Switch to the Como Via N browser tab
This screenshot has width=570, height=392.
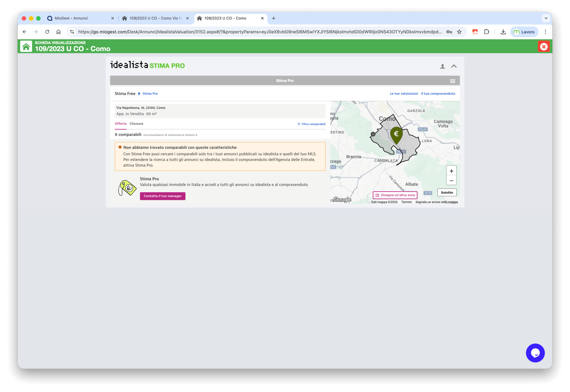[155, 18]
